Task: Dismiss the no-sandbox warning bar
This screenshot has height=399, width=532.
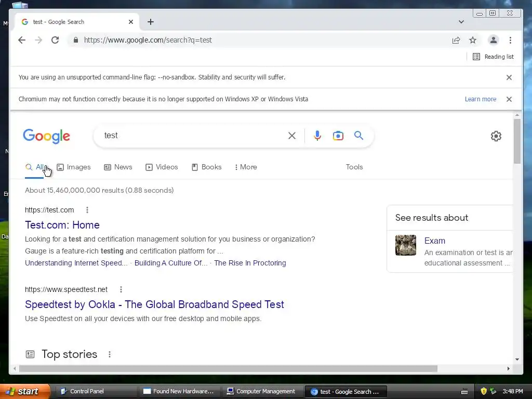Action: (509, 77)
